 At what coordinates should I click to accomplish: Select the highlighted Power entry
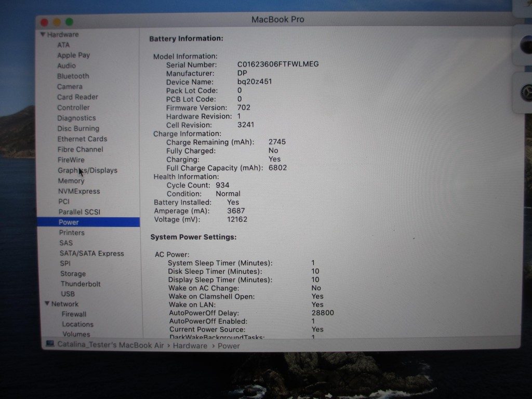(88, 222)
